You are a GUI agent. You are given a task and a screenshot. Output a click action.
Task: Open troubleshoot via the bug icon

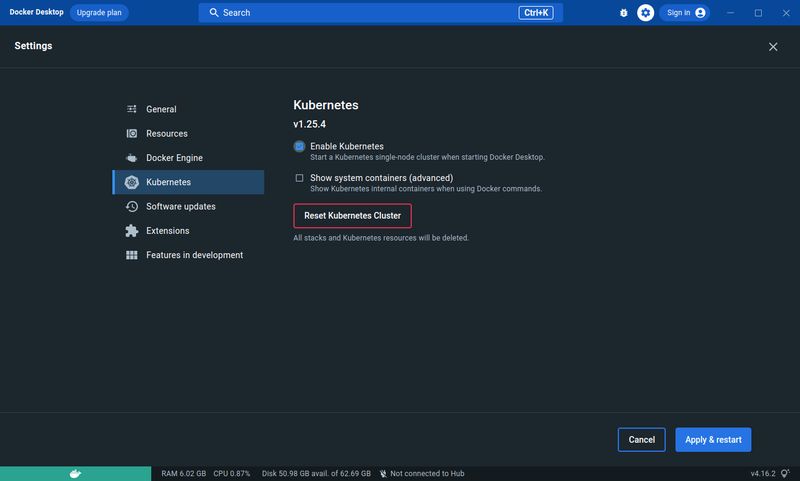pos(624,13)
